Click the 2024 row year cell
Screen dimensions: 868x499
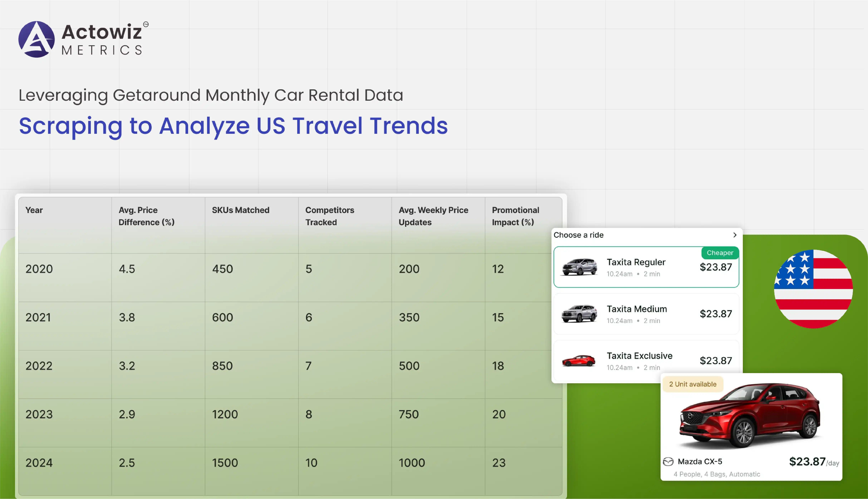click(x=39, y=463)
